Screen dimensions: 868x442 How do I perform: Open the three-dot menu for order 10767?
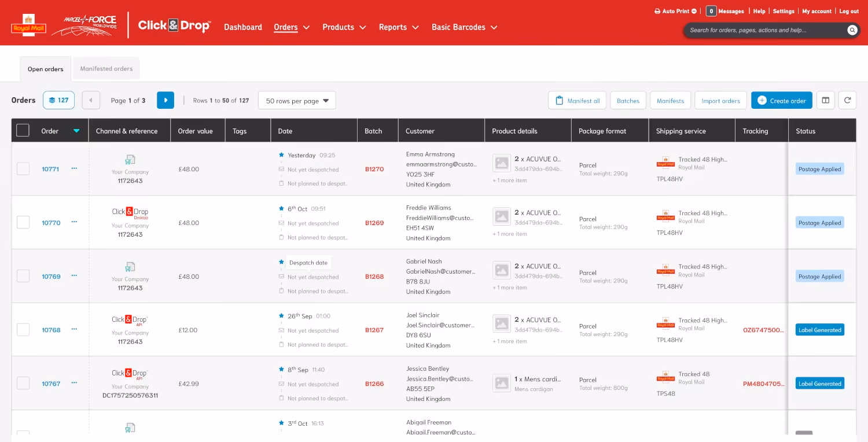pyautogui.click(x=74, y=383)
